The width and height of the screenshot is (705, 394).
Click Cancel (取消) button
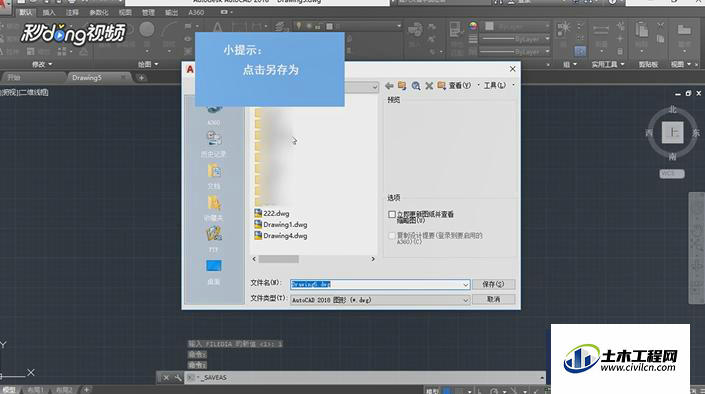pos(493,299)
